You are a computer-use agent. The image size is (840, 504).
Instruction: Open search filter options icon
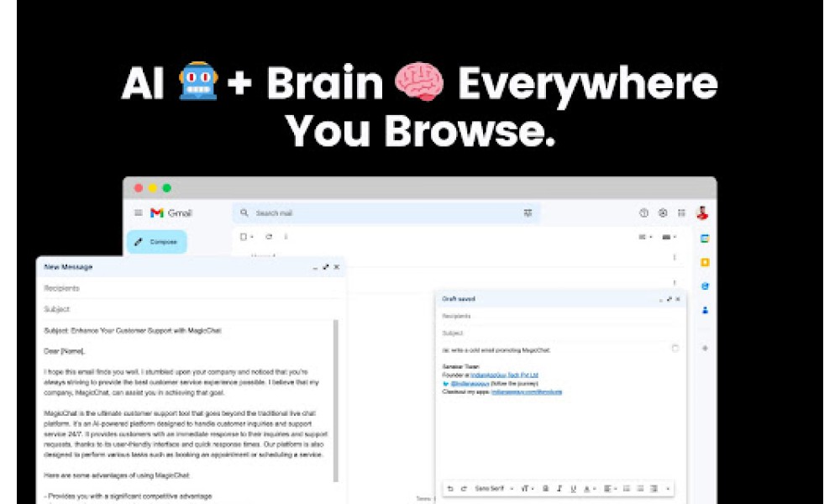coord(528,213)
